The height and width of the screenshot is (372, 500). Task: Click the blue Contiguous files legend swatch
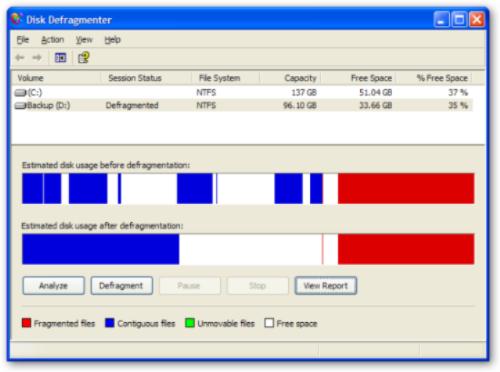pos(110,323)
